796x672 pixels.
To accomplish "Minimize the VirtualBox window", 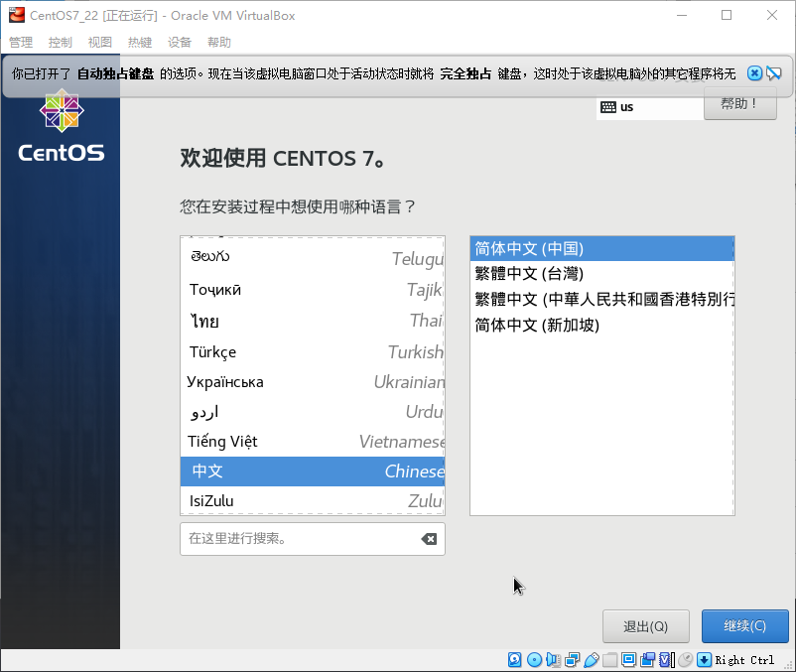I will click(682, 15).
